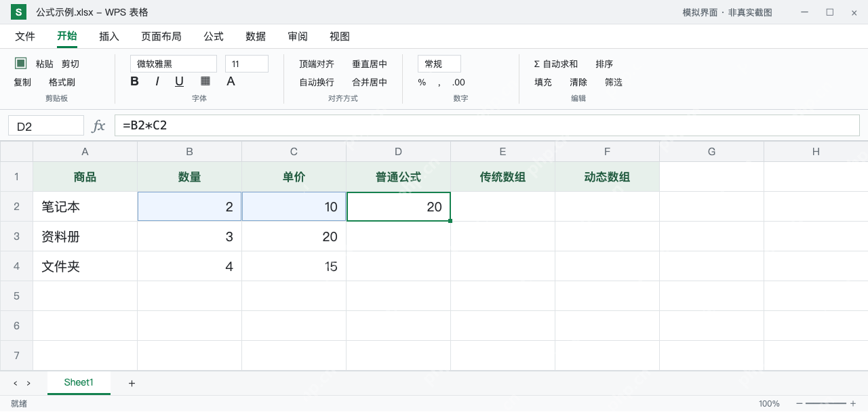Viewport: 868px width, 412px height.
Task: Click the fx insert function icon
Action: (99, 125)
